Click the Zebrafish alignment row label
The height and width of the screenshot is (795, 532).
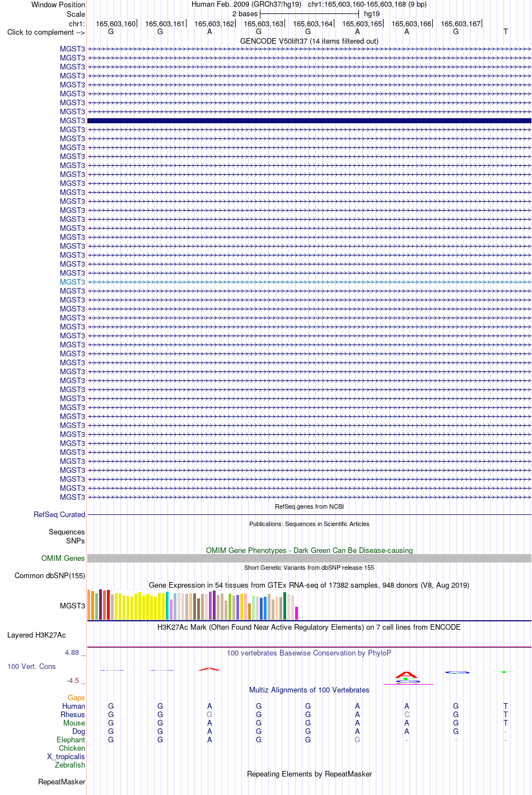[70, 765]
